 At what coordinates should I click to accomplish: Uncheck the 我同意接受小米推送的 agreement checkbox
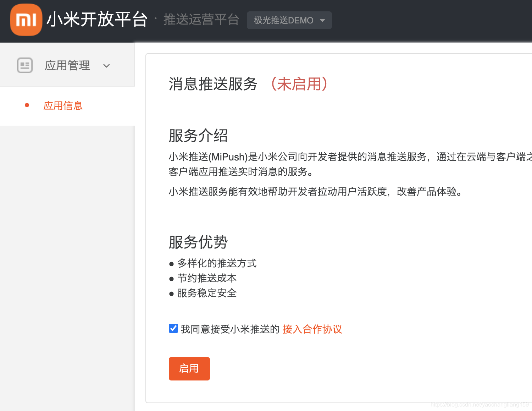click(x=173, y=328)
